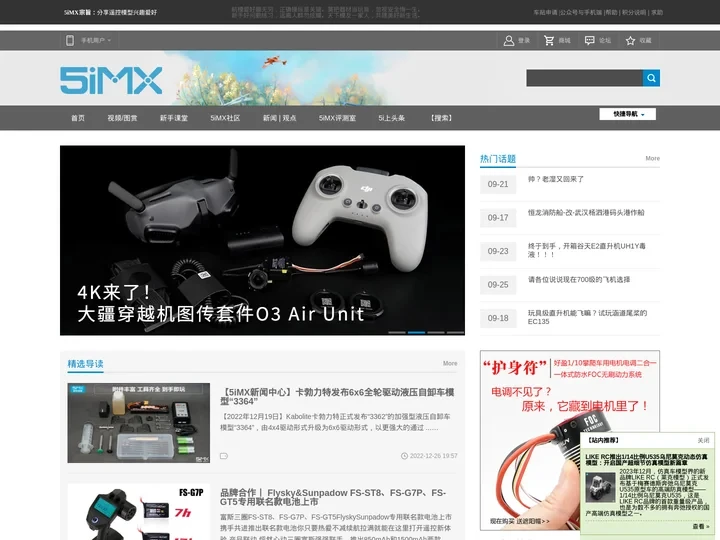Viewport: 720px width, 540px height.
Task: Open the DJI O3 Air Unit banner slide
Action: 262,240
